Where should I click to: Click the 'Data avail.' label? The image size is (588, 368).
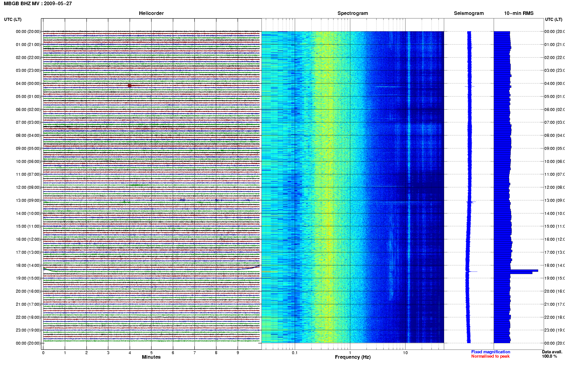coord(552,352)
